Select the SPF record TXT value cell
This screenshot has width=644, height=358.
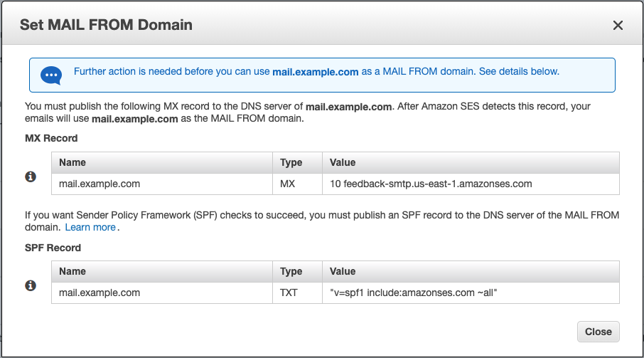(413, 293)
